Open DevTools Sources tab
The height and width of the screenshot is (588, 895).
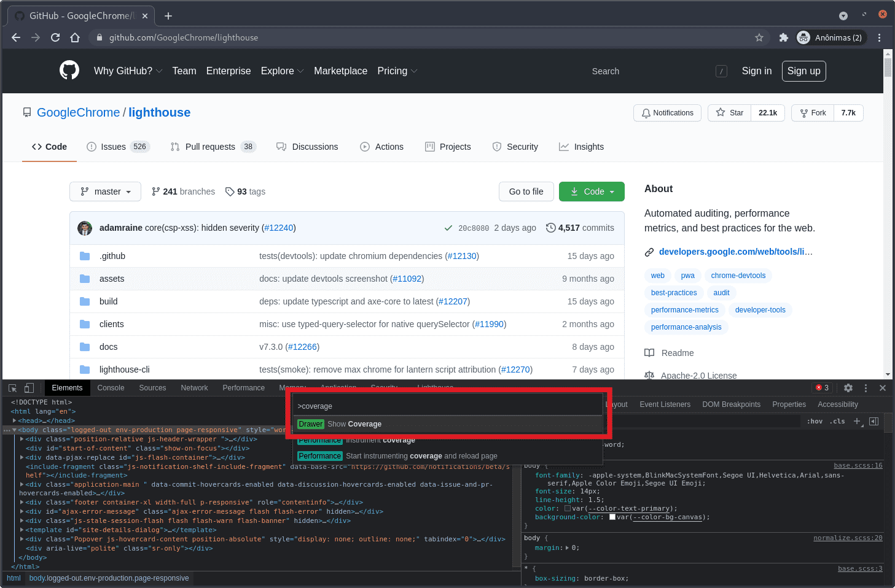coord(152,388)
